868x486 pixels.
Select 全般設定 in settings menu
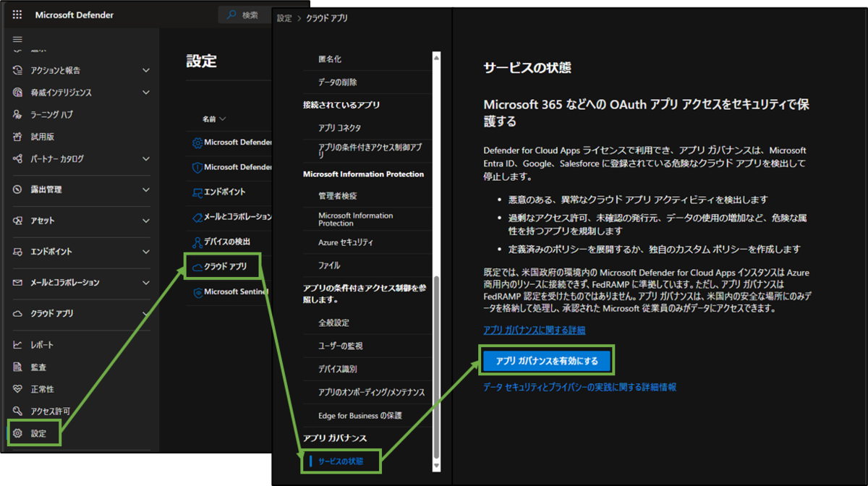pos(333,323)
